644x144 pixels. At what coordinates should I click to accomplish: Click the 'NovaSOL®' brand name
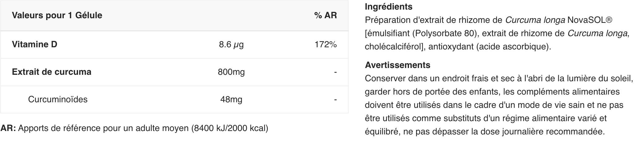point(590,20)
